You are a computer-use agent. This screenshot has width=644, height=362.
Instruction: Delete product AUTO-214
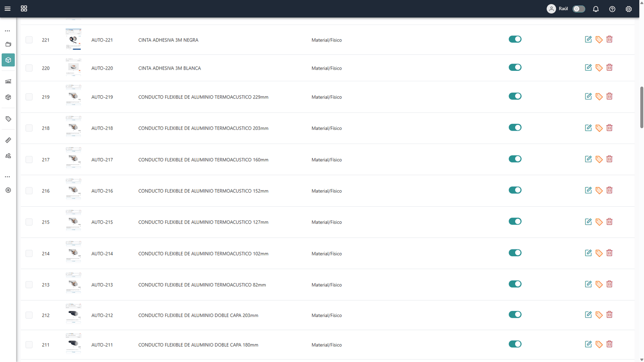609,253
